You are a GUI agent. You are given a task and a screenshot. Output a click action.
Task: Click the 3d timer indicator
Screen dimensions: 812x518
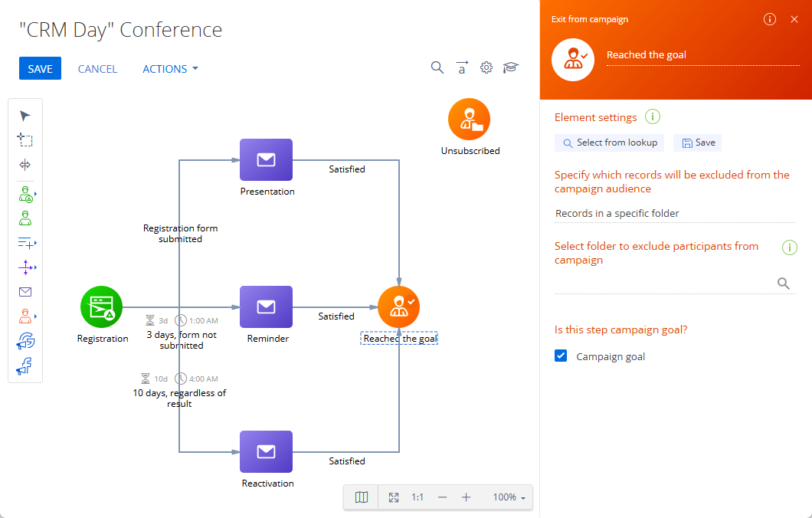click(156, 320)
